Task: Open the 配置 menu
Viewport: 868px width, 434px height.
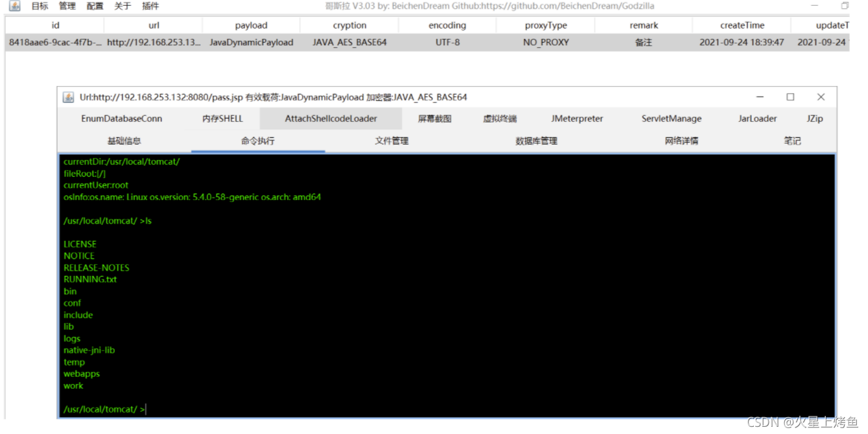Action: pos(95,6)
